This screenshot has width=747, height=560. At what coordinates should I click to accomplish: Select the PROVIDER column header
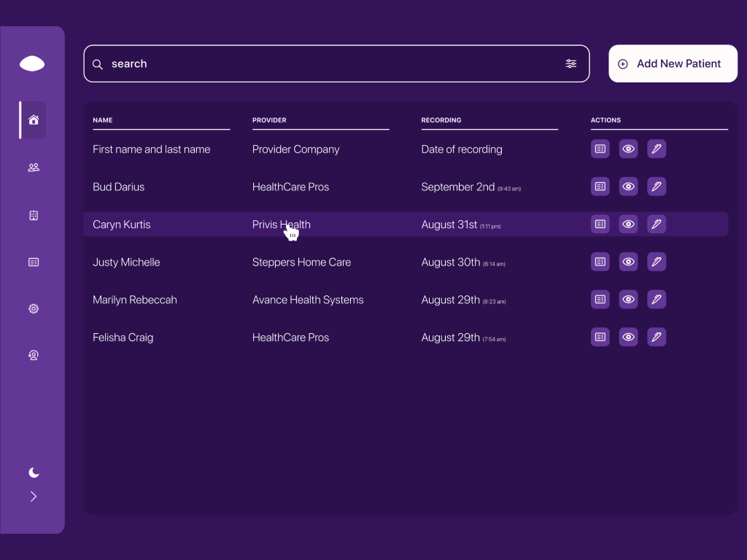(x=269, y=120)
